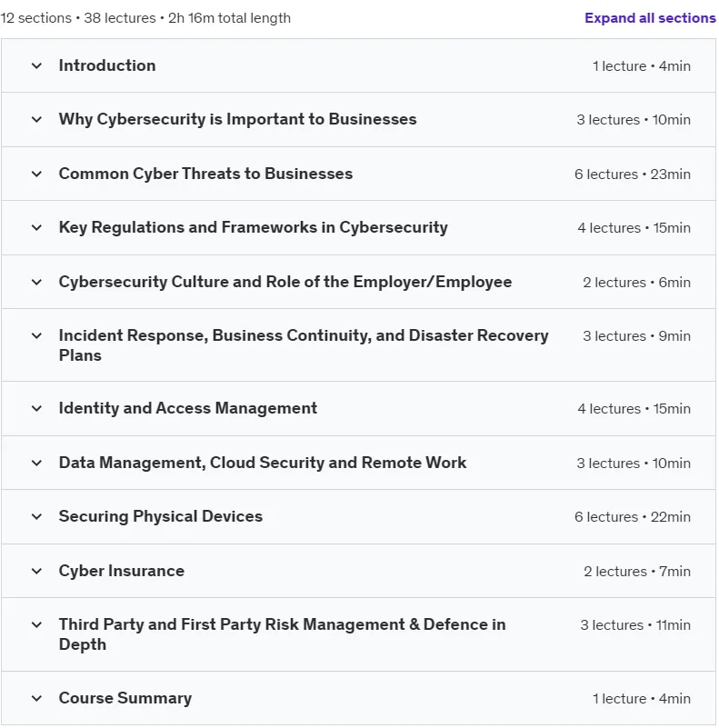Click the Identity and Access Management chevron
Viewport: 719px width, 728px height.
36,409
